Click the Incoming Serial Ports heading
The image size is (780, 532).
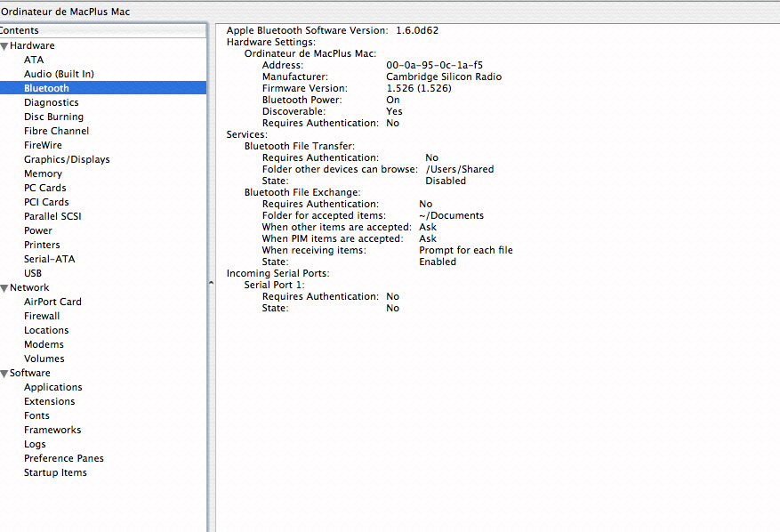click(278, 273)
